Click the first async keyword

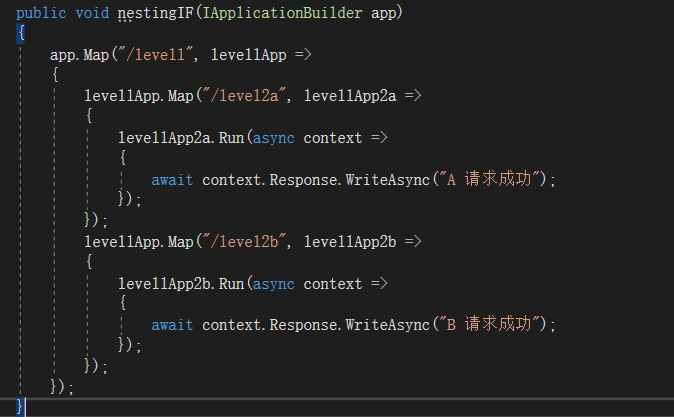point(273,138)
